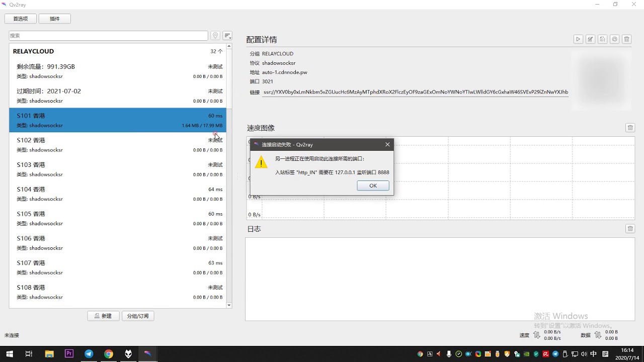
Task: Open the 首选项 preferences button
Action: pyautogui.click(x=21, y=19)
